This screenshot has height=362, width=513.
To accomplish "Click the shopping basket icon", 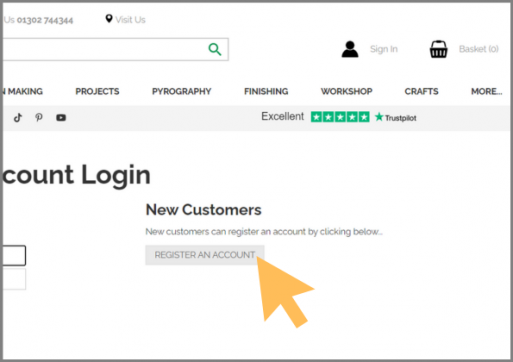I will 439,49.
